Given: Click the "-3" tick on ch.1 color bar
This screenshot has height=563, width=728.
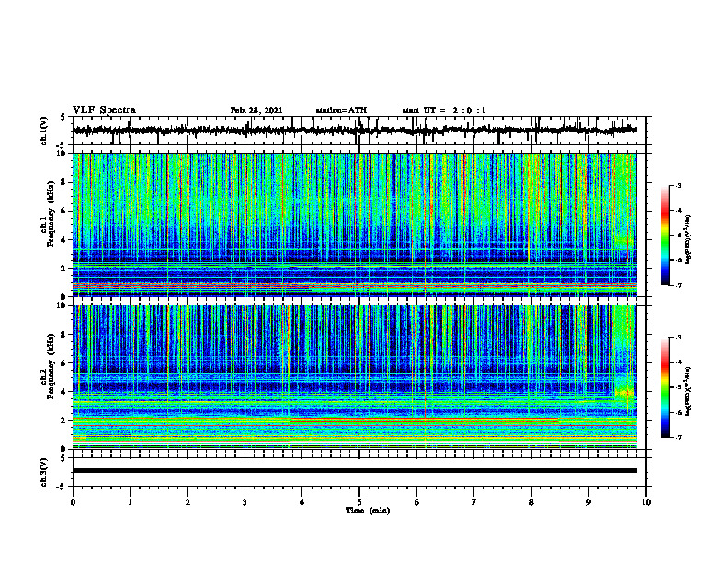Looking at the screenshot, I should click(x=678, y=185).
